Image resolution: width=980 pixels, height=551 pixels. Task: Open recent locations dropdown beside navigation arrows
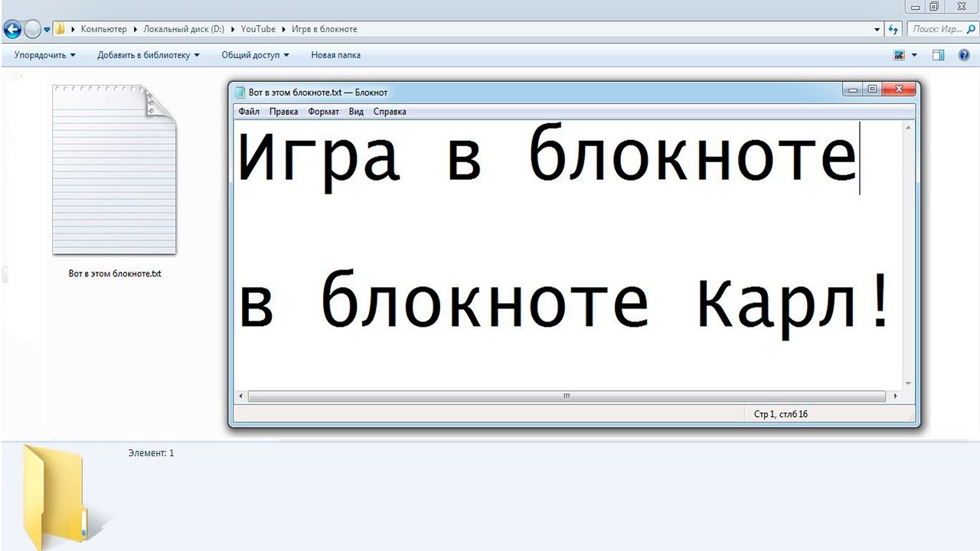(x=47, y=30)
